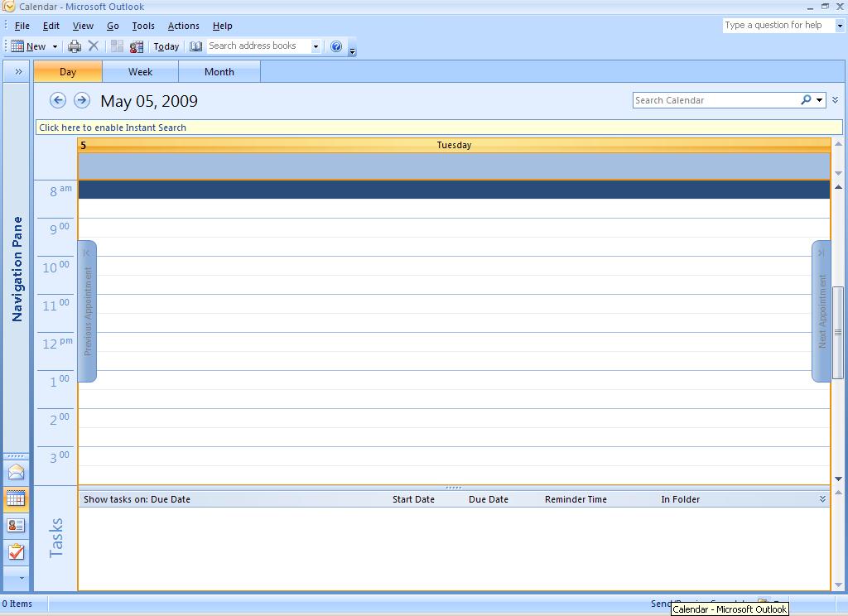Collapse the Tasks pane with double chevron

822,499
